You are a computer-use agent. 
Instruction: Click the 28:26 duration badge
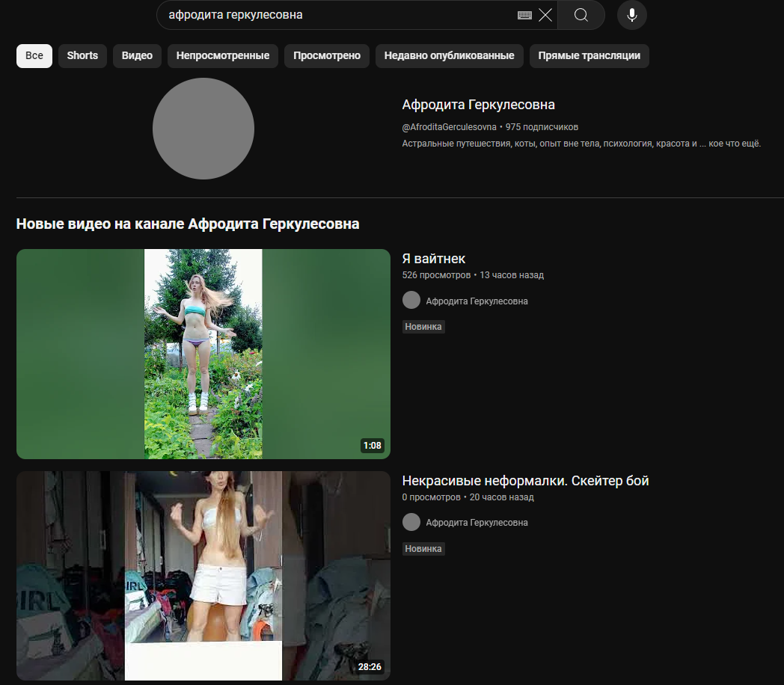pos(370,666)
